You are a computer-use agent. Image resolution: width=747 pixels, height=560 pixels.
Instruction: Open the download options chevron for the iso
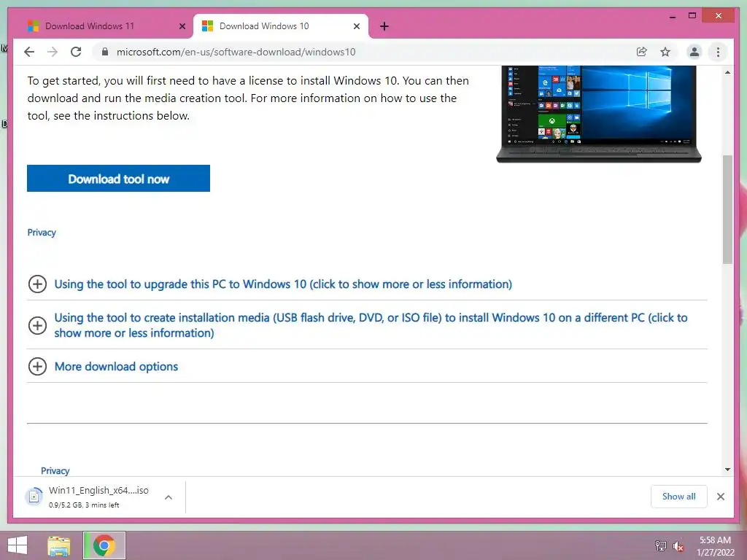[x=169, y=497]
